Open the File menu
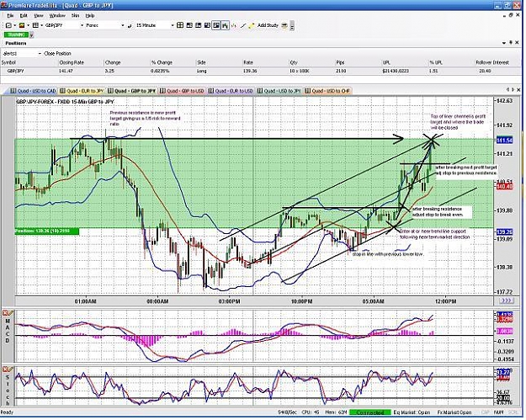526x420 pixels. tap(10, 15)
